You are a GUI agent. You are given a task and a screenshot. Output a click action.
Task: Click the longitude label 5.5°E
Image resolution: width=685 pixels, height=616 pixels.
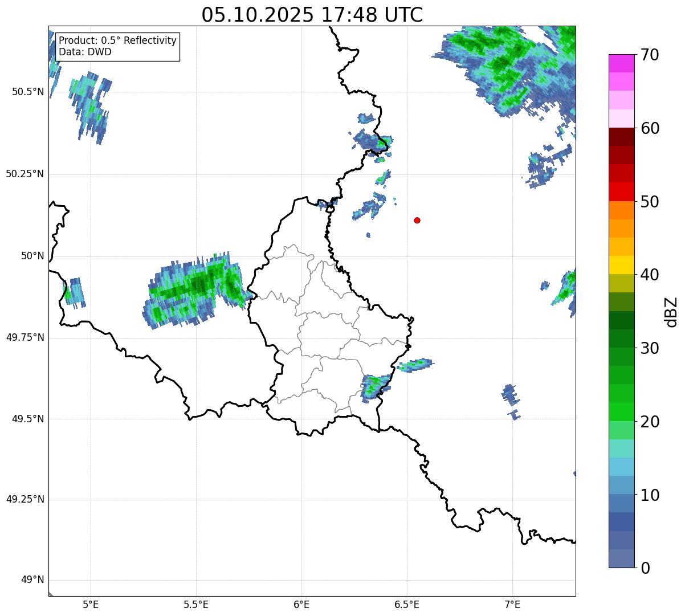[x=196, y=605]
